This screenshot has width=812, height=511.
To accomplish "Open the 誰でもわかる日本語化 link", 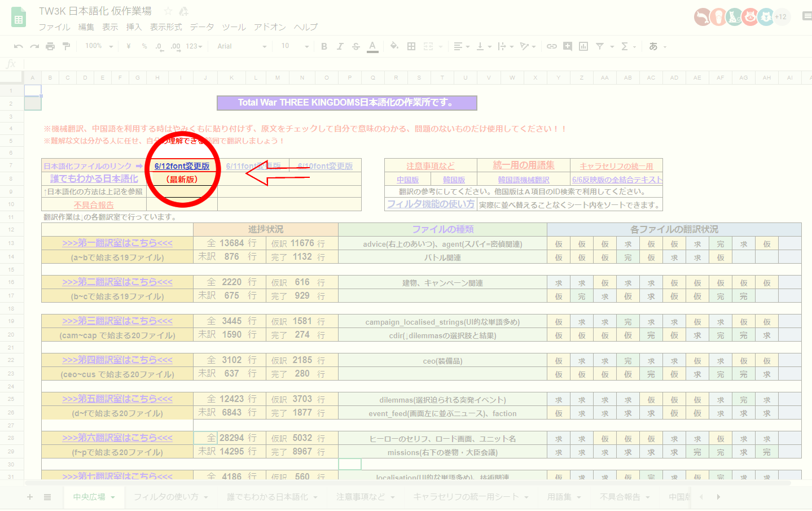I will (94, 178).
